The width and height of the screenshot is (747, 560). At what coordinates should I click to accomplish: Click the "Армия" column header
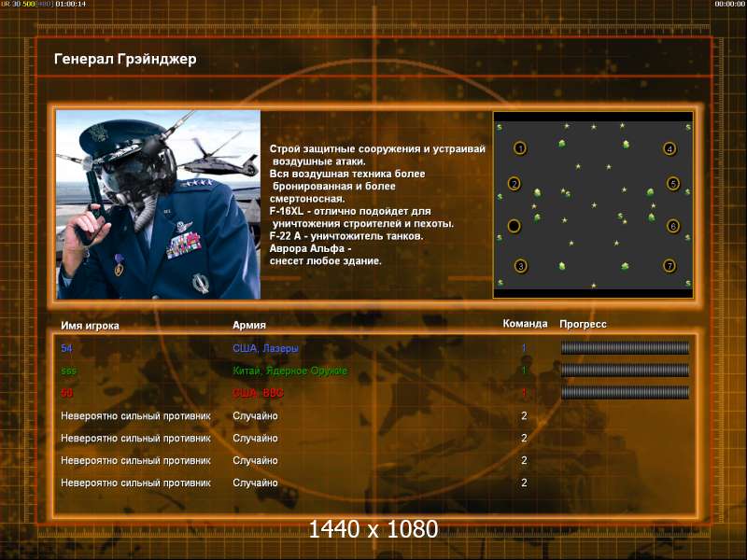(249, 325)
